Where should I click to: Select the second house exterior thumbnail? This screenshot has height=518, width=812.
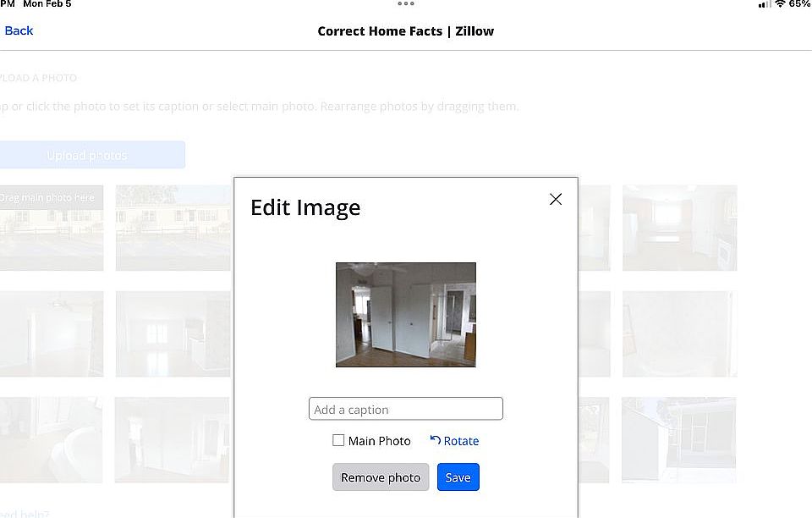[x=173, y=228]
